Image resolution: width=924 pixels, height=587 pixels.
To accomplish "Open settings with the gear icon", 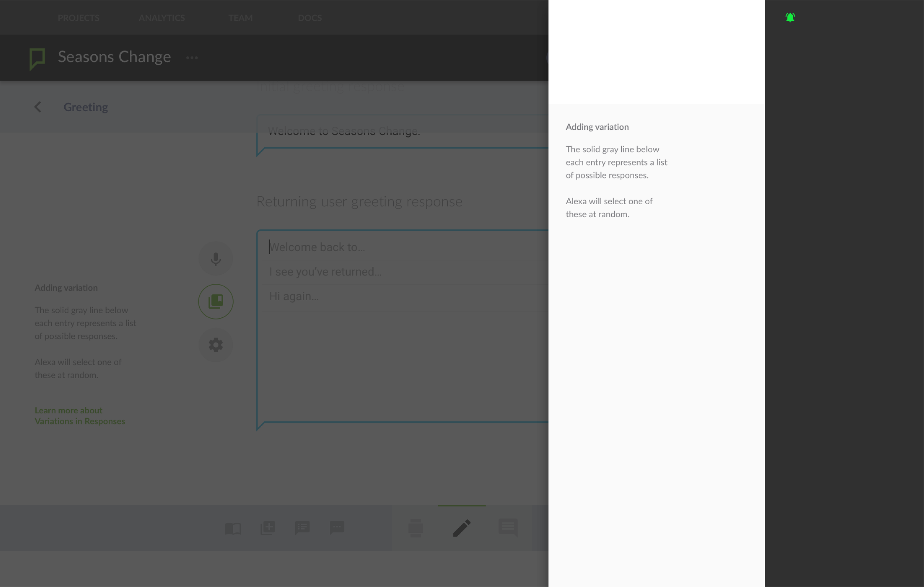I will 215,345.
